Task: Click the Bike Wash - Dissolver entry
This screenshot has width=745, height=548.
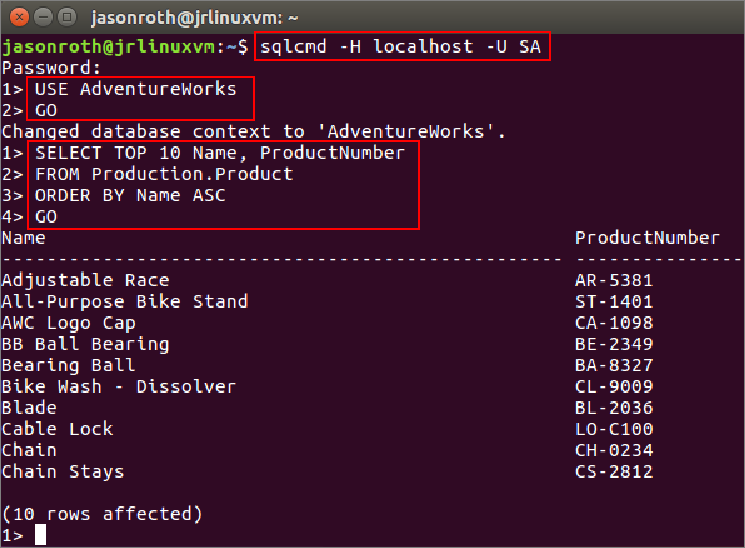Action: coord(119,386)
